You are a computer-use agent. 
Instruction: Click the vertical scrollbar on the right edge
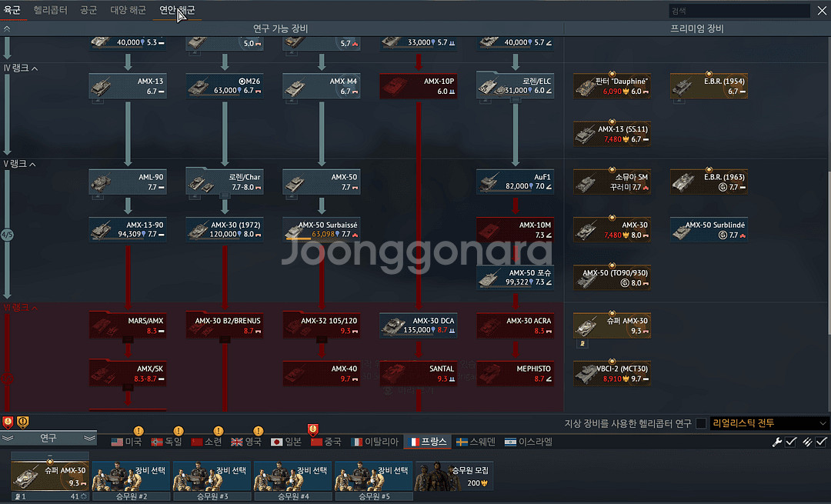(x=829, y=252)
